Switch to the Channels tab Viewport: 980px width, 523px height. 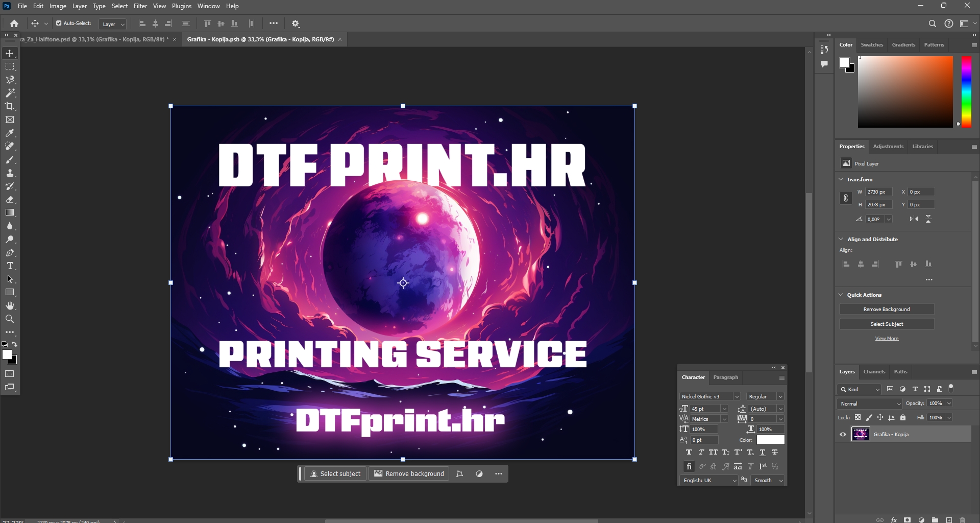tap(874, 371)
